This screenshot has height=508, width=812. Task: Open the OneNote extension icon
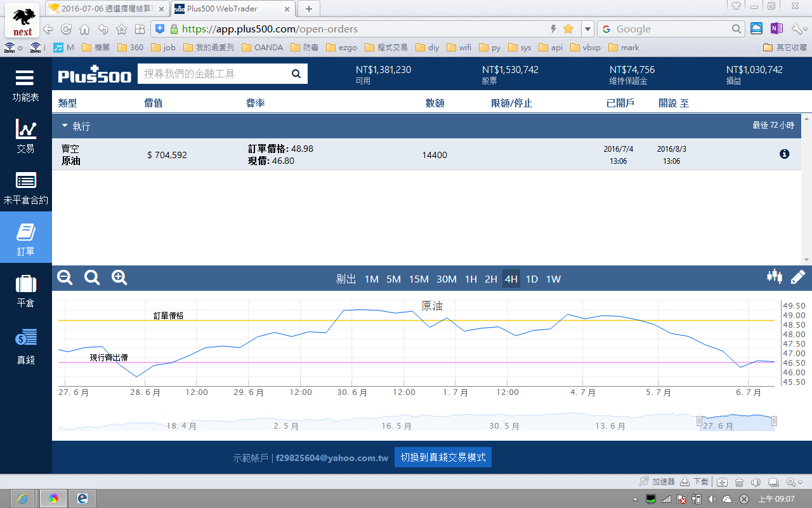(776, 29)
